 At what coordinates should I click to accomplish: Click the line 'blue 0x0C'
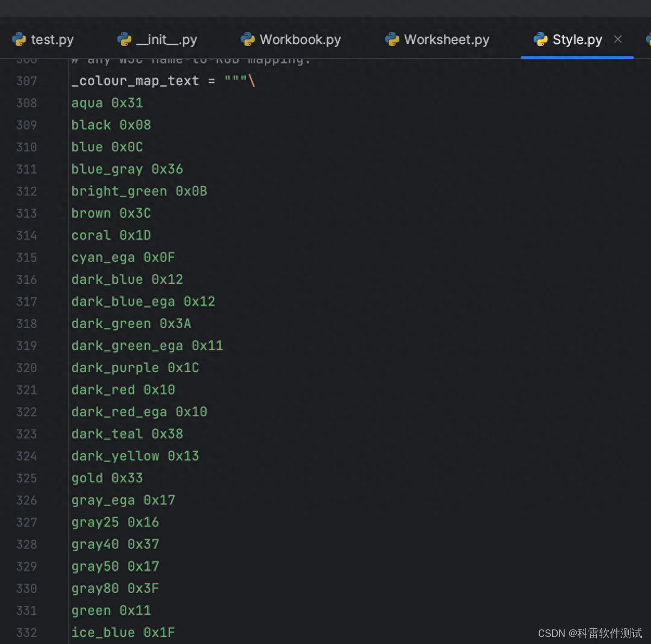[107, 147]
